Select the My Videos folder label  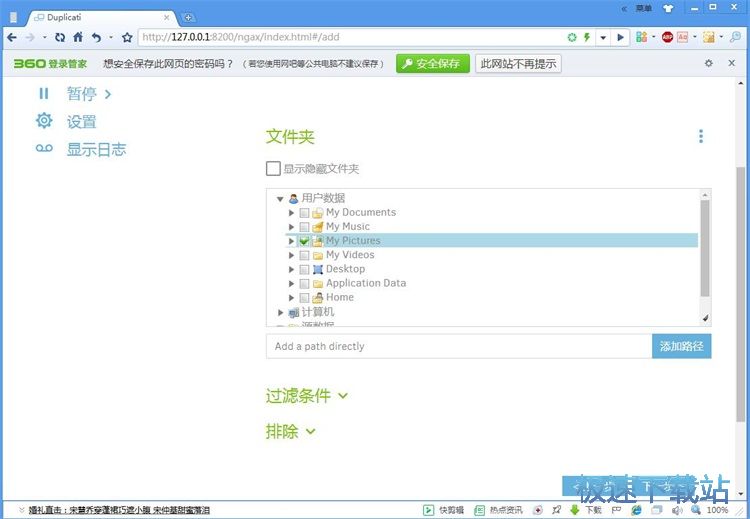coord(350,255)
